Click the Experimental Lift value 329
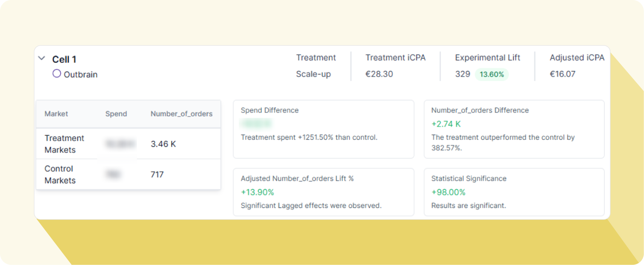The height and width of the screenshot is (265, 644). coord(463,74)
